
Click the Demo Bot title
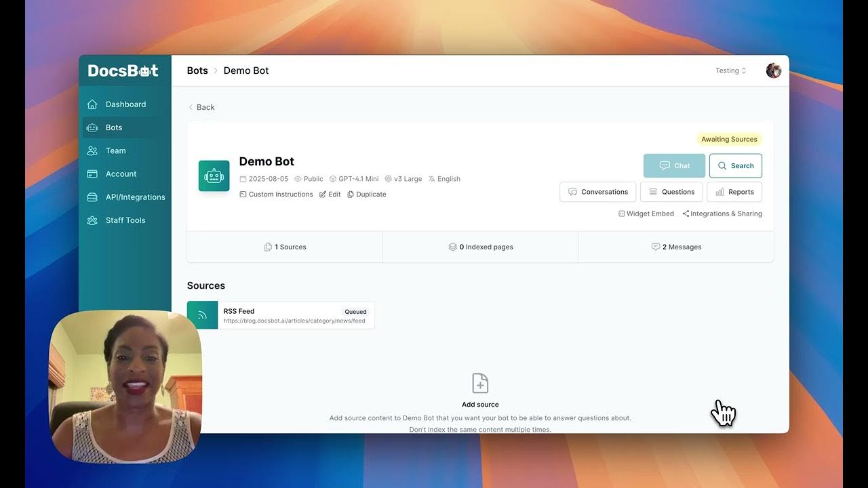pyautogui.click(x=267, y=161)
